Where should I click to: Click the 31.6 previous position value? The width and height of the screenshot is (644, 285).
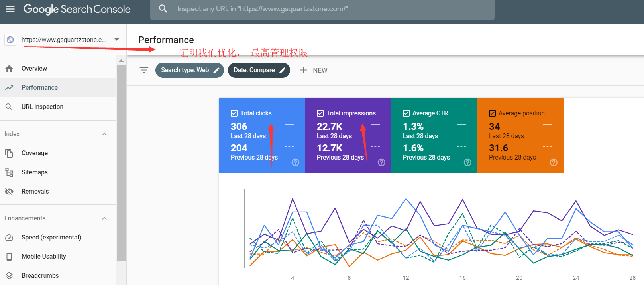(499, 148)
